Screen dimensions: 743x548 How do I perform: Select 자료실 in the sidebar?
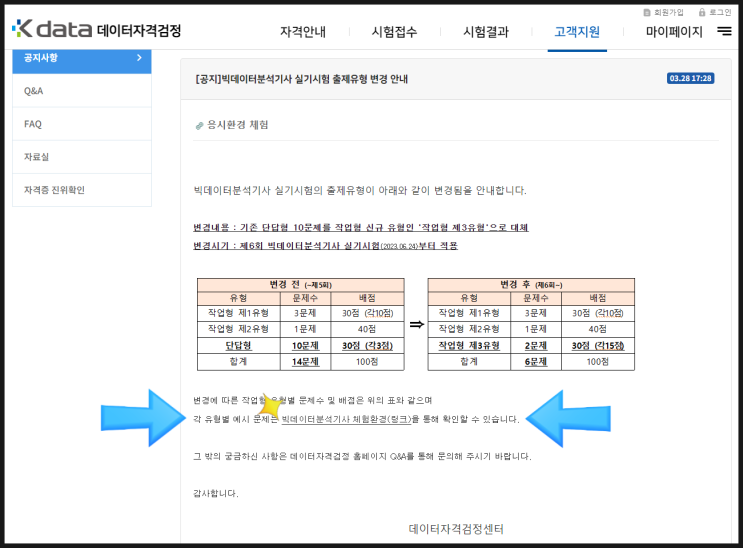click(x=82, y=157)
